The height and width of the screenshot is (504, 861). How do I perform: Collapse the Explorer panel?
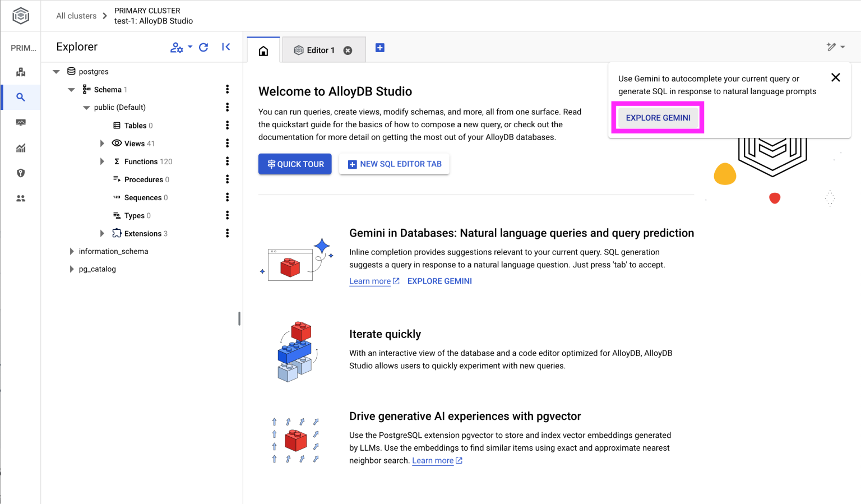pos(226,47)
